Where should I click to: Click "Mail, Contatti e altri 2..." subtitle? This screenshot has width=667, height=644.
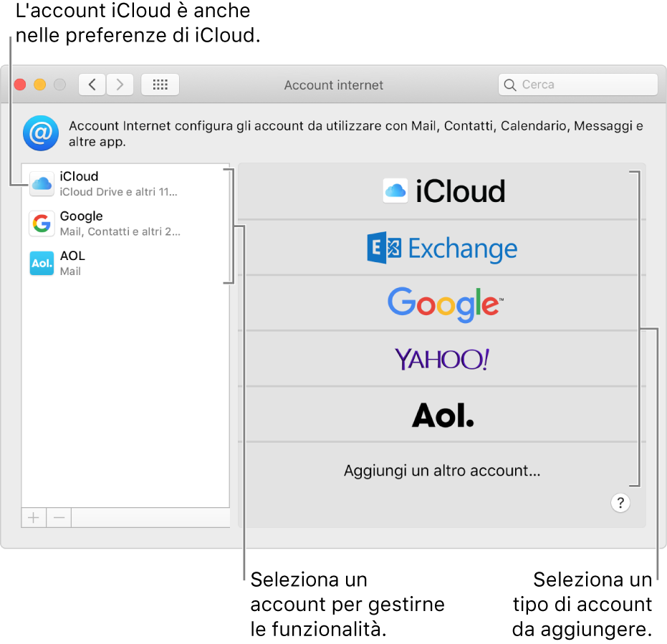[x=120, y=232]
